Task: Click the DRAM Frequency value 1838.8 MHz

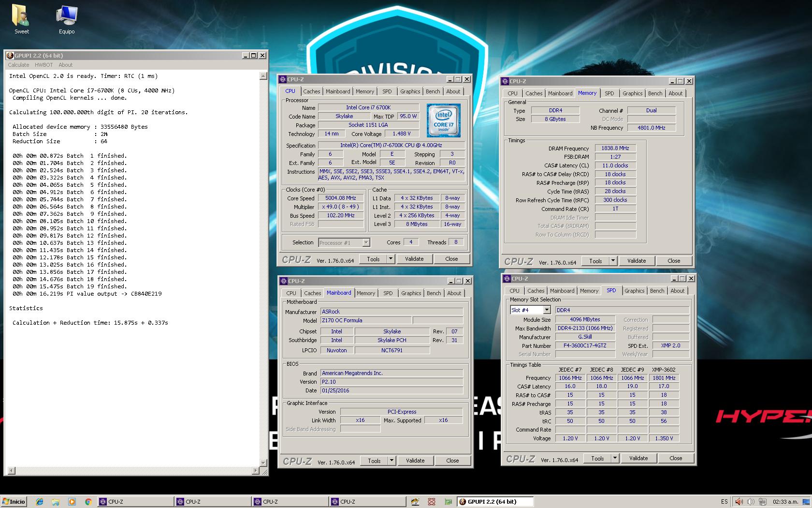Action: [x=615, y=148]
